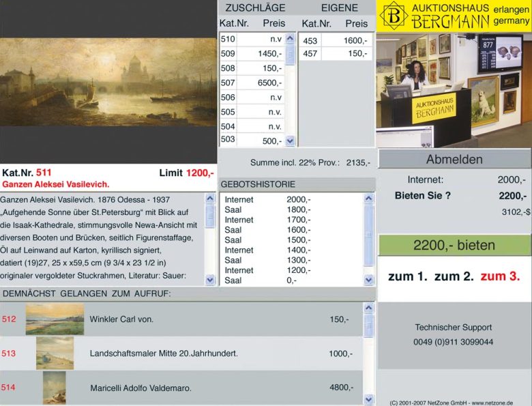Click the green '2200,- bieten' bid button
532x406 pixels.
tap(454, 245)
